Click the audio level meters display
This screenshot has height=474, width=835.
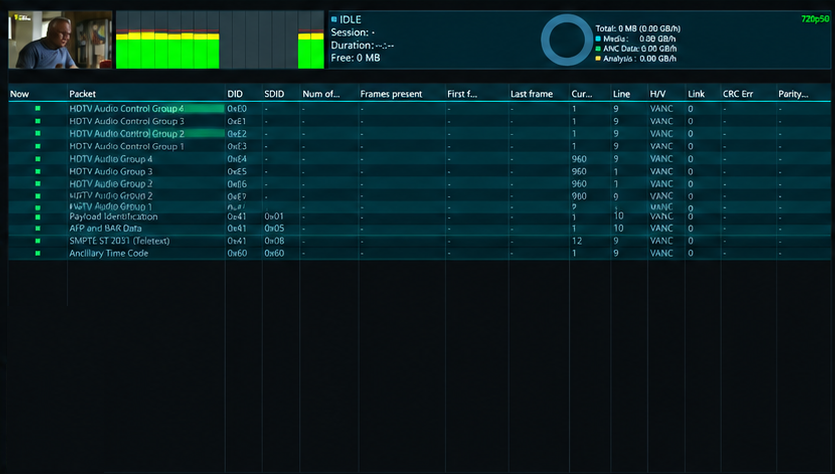(220, 40)
